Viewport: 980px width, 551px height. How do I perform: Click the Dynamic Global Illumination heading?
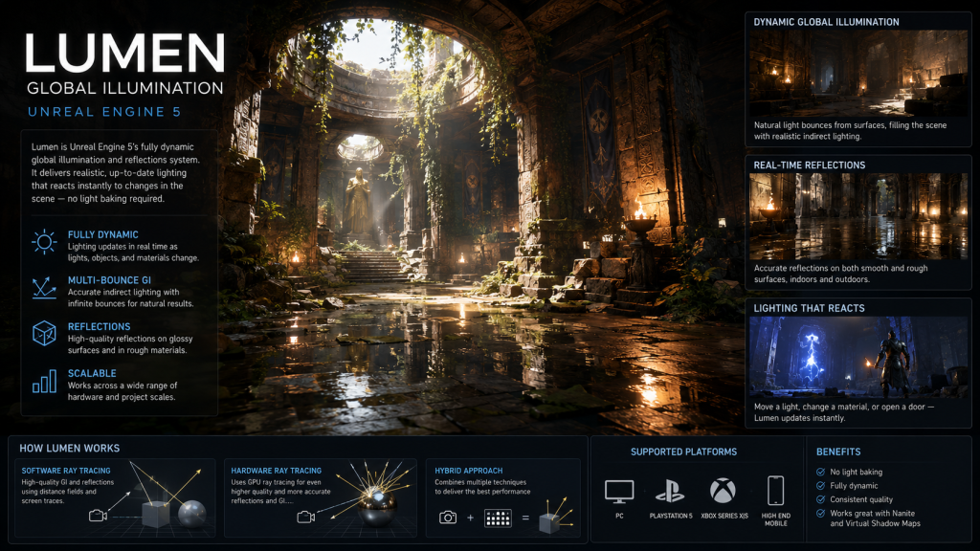click(x=826, y=22)
